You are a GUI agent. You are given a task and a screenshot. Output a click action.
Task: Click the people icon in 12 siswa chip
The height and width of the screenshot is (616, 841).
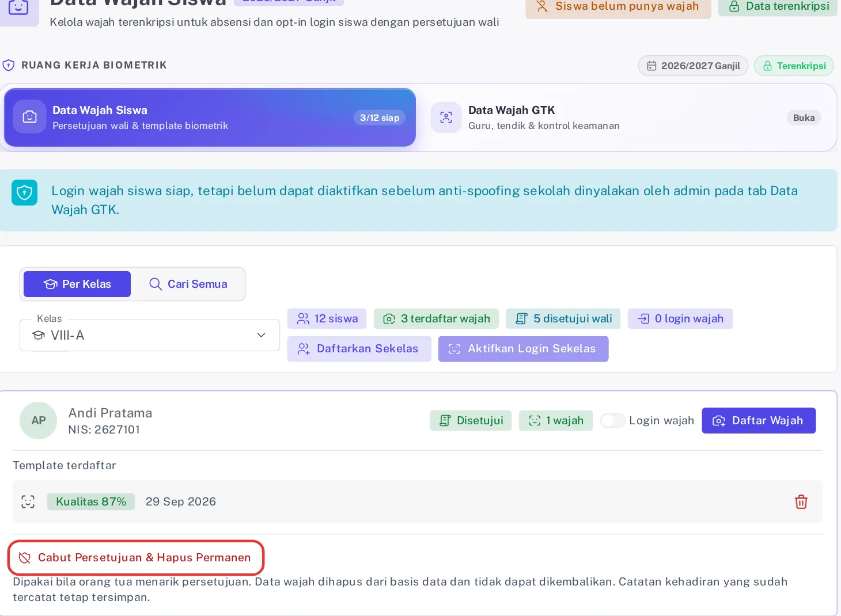tap(303, 319)
